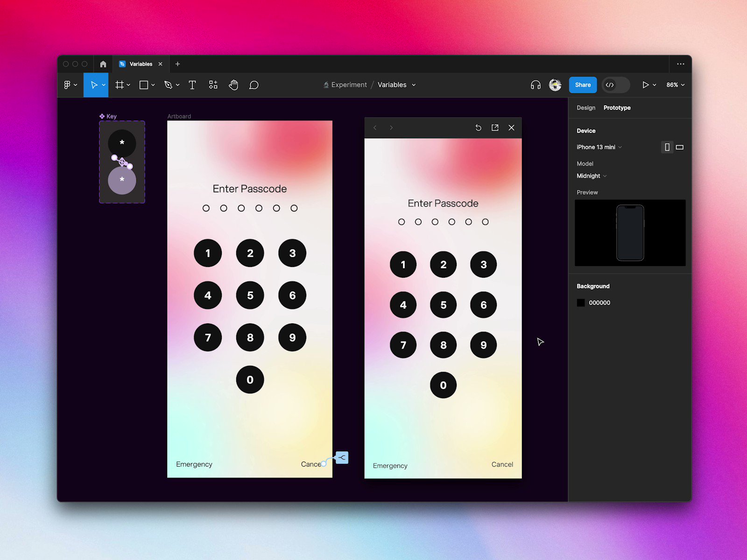Select the Hand tool
747x560 pixels.
pos(233,84)
